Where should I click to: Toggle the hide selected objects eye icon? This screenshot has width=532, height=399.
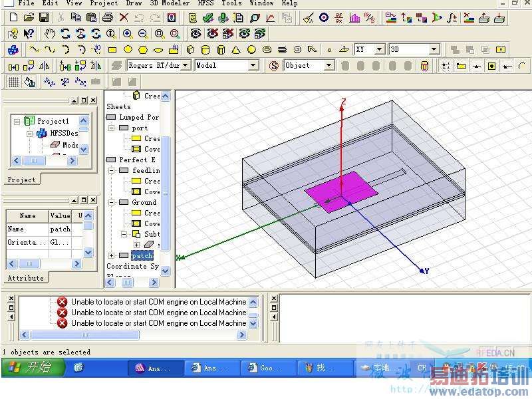pos(212,34)
